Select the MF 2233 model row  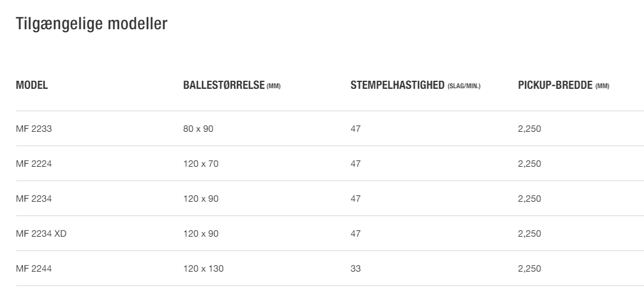(330, 129)
